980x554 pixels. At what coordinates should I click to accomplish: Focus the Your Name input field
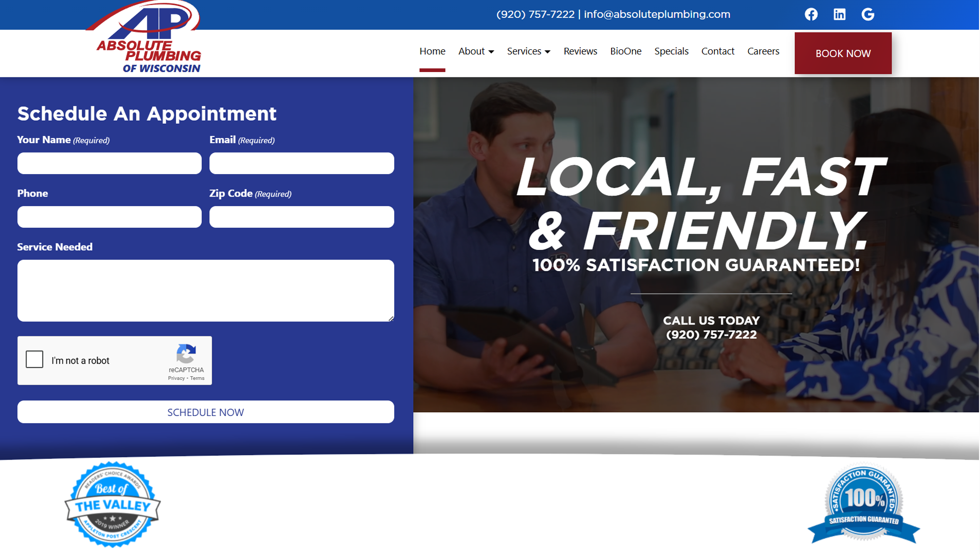(x=109, y=163)
